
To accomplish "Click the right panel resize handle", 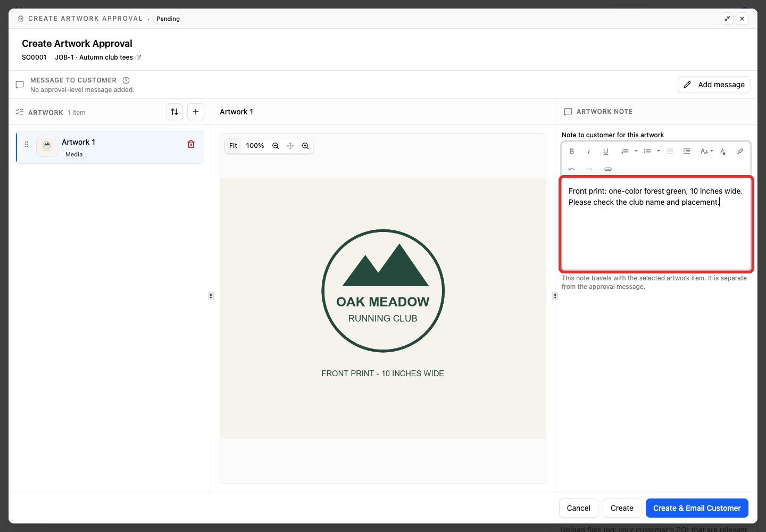I will (x=555, y=296).
